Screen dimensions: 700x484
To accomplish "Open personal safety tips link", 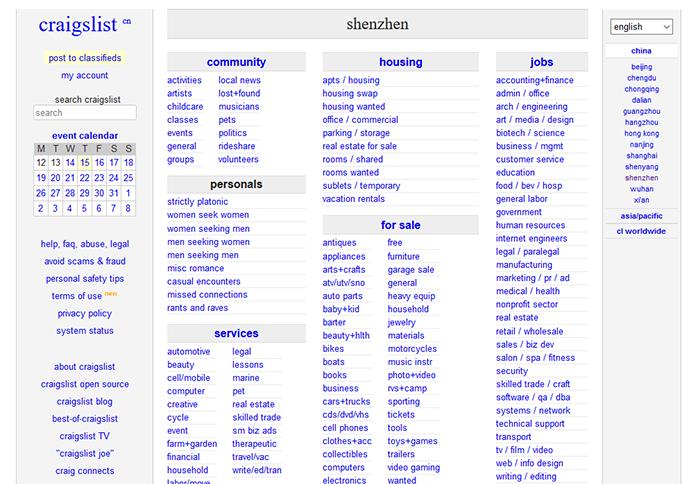I will (85, 279).
